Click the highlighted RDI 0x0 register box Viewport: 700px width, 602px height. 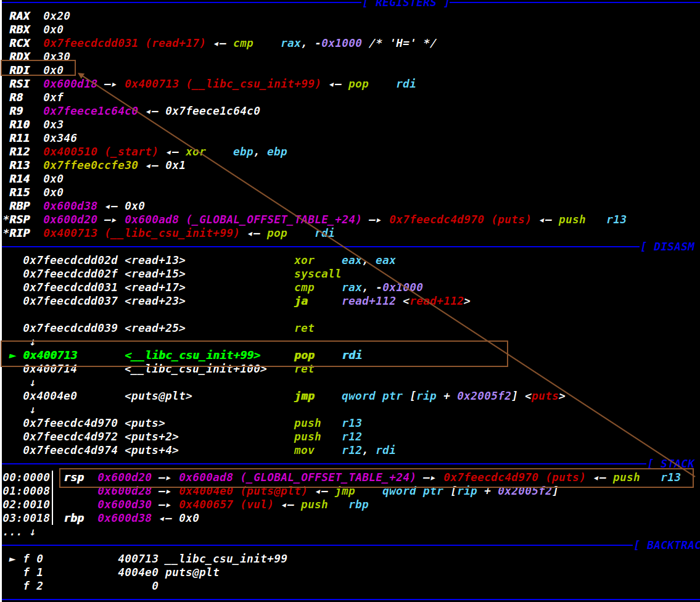[x=38, y=70]
